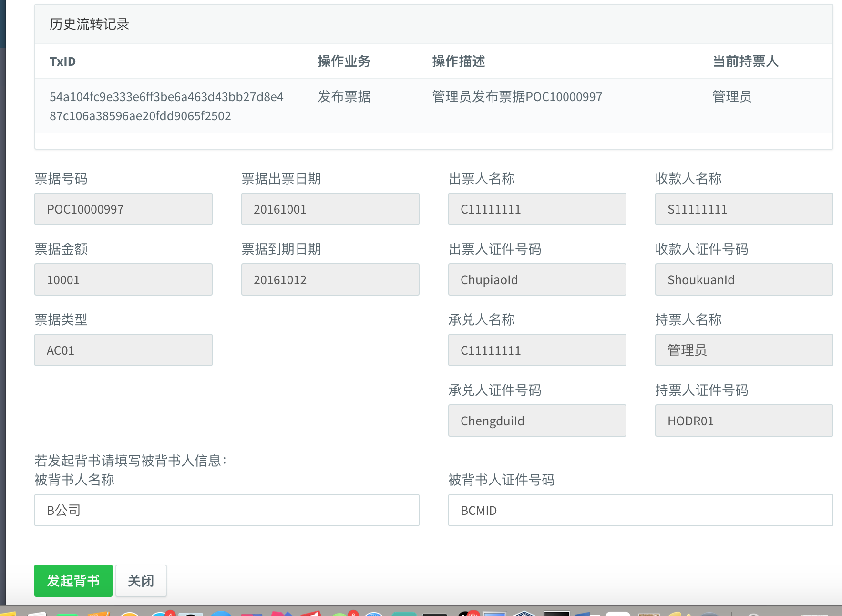Click the 历史流转记录 panel heading
The height and width of the screenshot is (616, 842).
[x=90, y=24]
